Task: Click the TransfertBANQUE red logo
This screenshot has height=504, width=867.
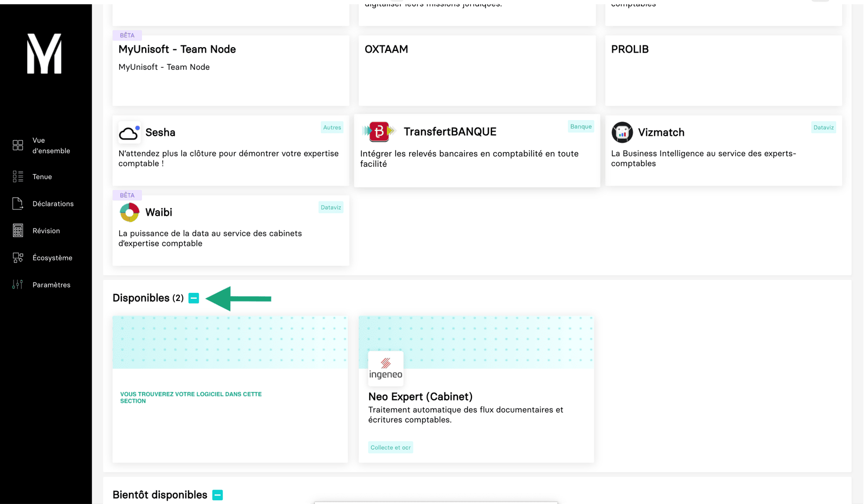Action: (379, 132)
